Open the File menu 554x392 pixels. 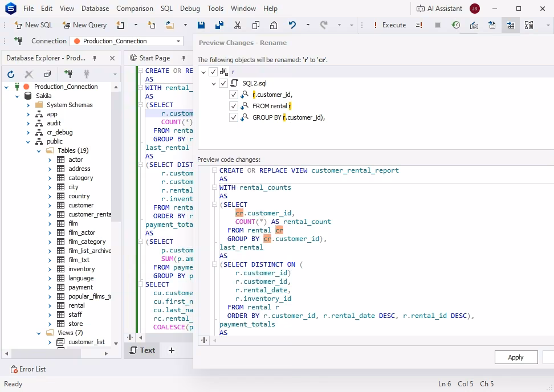tap(28, 9)
